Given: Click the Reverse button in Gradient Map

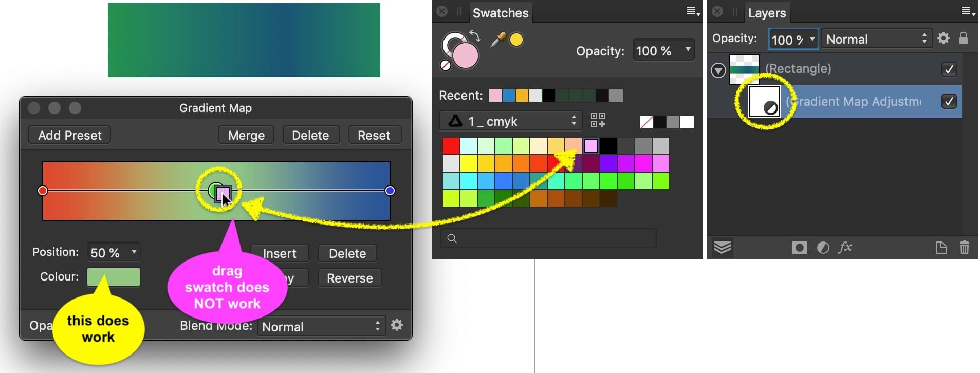Looking at the screenshot, I should (349, 277).
